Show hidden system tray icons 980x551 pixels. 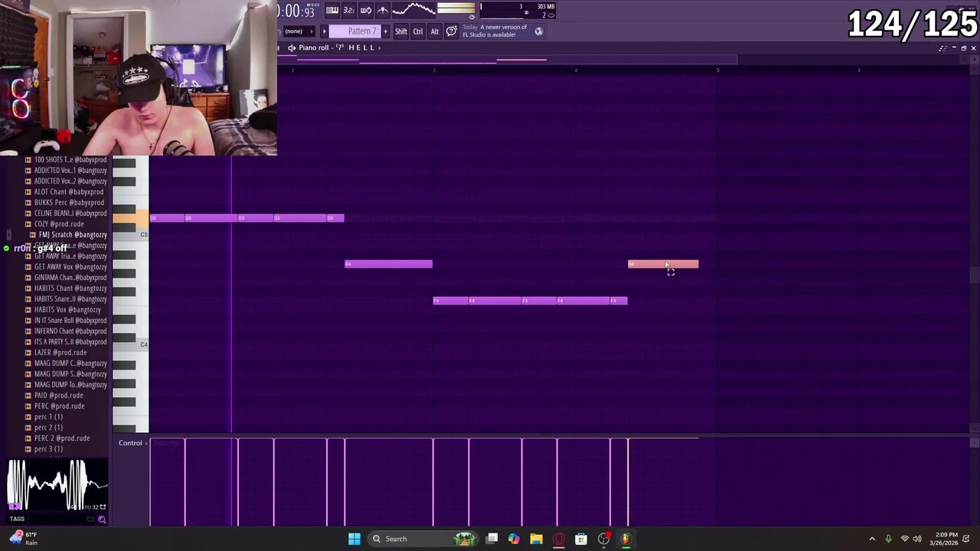[872, 539]
